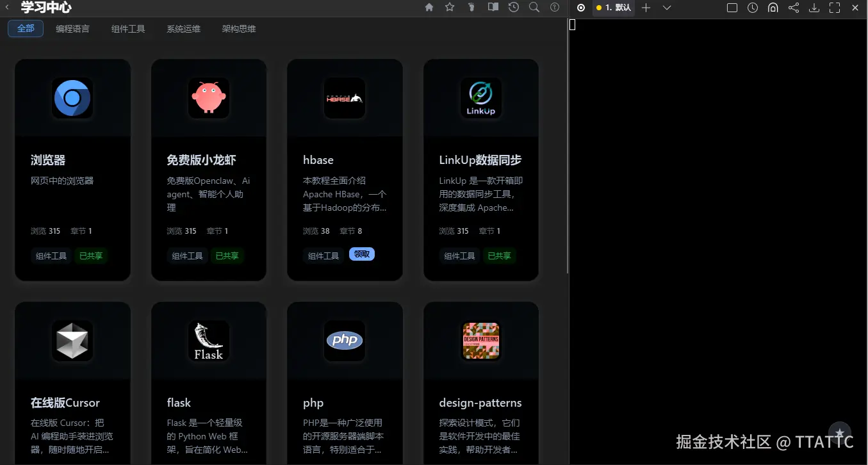Click the 已共享 badge on the 浏览器 card
Viewport: 868px width, 465px height.
tap(91, 256)
